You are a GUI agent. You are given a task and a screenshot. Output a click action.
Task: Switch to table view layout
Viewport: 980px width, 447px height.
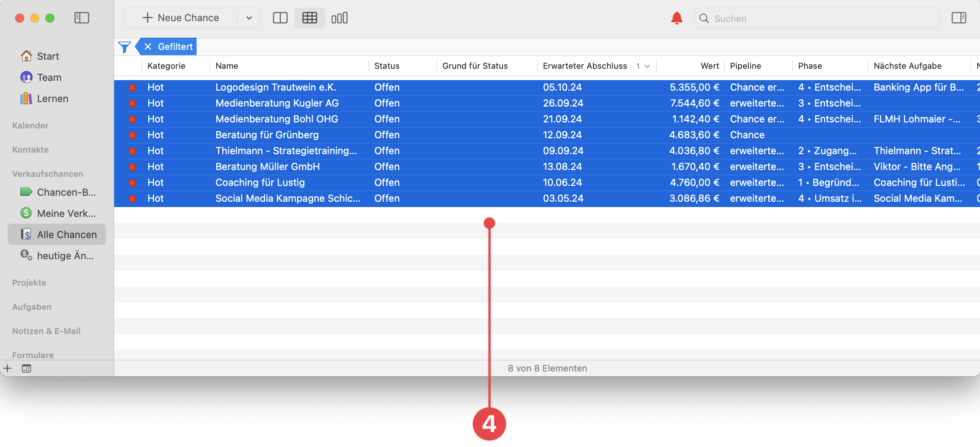coord(309,18)
